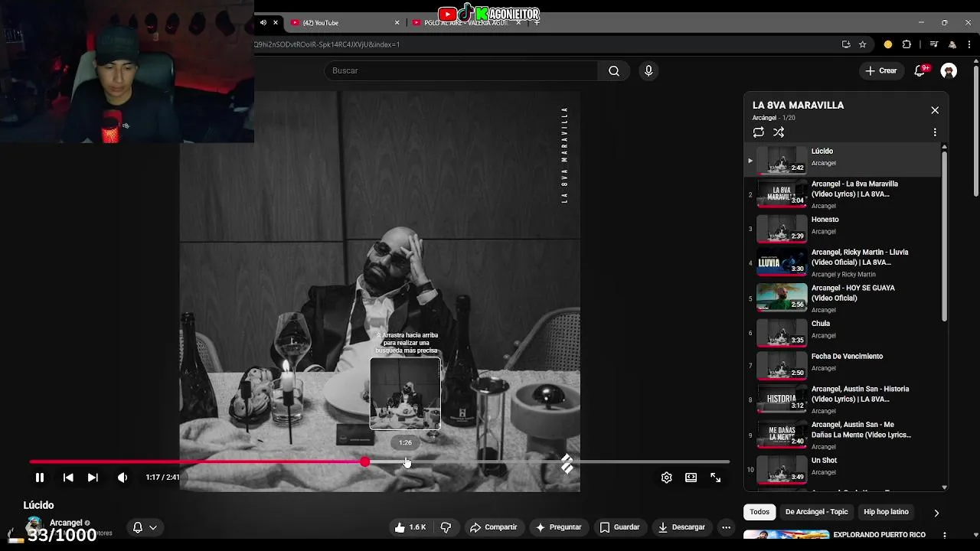The width and height of the screenshot is (980, 551).
Task: Toggle playlist shuffle
Action: 779,132
